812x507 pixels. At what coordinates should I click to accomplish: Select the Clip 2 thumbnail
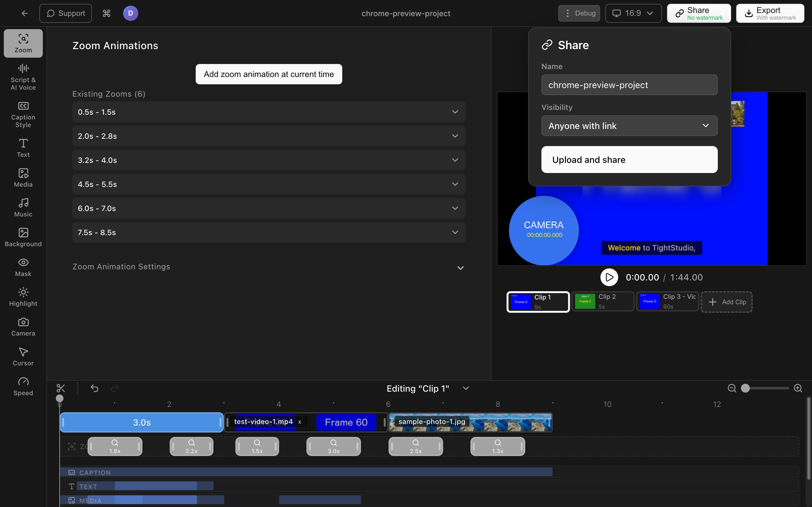coord(603,301)
